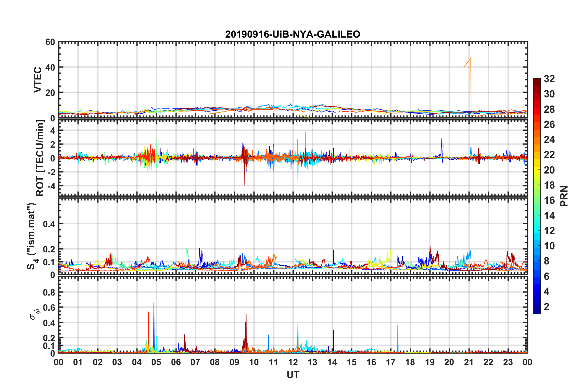This screenshot has height=392, width=586.
Task: Click the x-axis tick label 13
Action: pos(312,362)
